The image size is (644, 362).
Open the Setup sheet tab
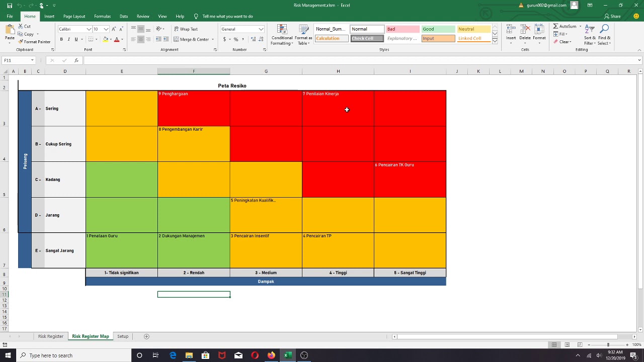click(123, 336)
